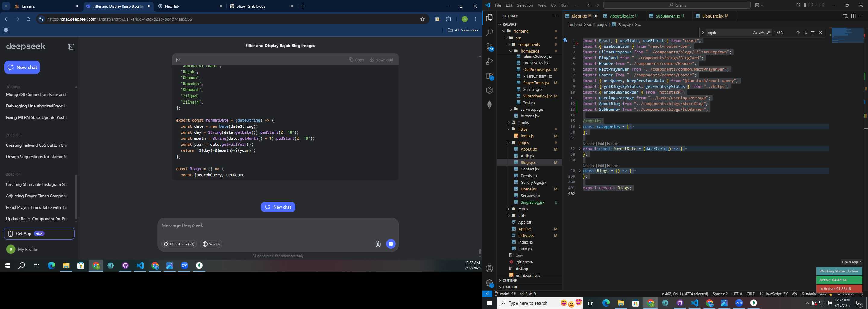Image resolution: width=868 pixels, height=309 pixels.
Task: Switch to the Show Rajab blogs Chrome tab
Action: point(262,6)
